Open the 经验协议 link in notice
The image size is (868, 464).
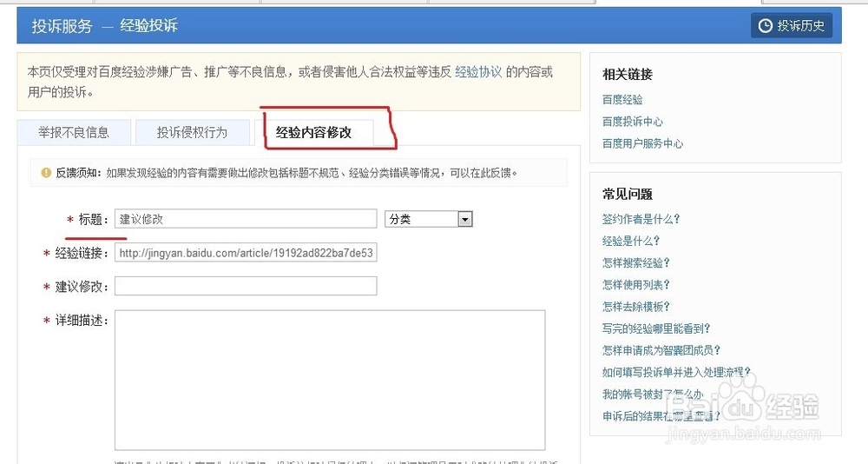click(x=478, y=72)
